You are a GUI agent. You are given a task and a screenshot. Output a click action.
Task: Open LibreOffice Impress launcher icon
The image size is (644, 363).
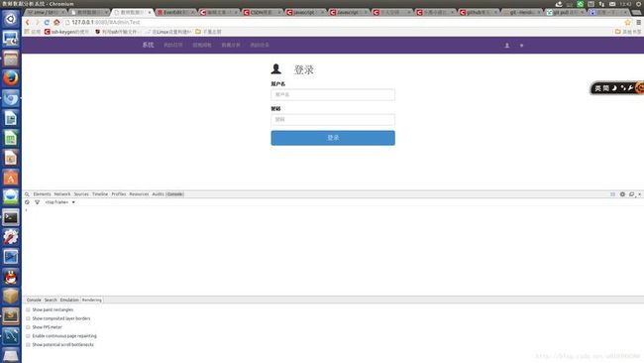click(11, 158)
